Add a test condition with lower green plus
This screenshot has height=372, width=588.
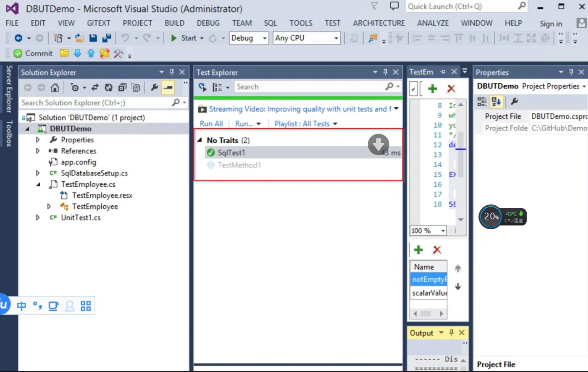pos(418,250)
